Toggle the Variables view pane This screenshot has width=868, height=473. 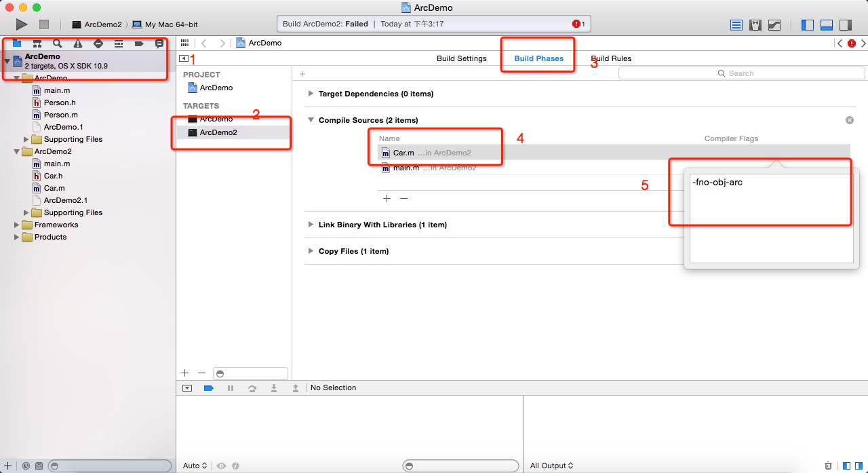click(x=848, y=466)
